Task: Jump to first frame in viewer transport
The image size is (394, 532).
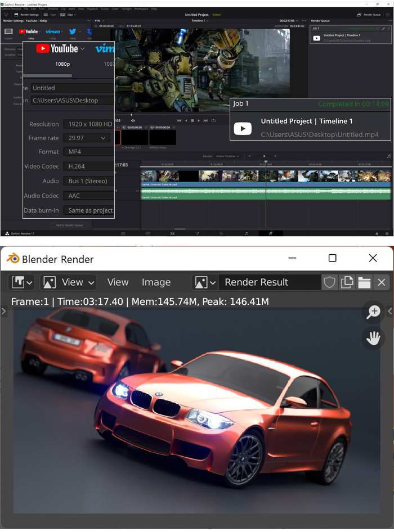Action: pyautogui.click(x=179, y=120)
